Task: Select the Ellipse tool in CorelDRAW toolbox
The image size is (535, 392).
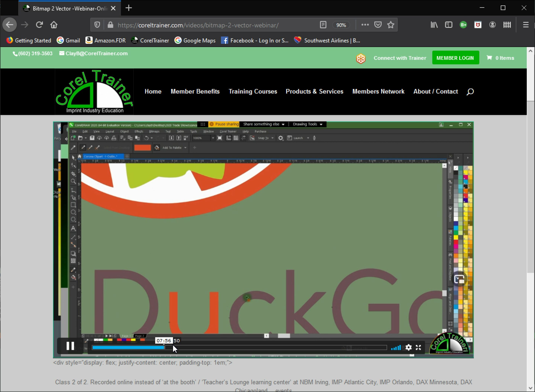Action: 73,212
